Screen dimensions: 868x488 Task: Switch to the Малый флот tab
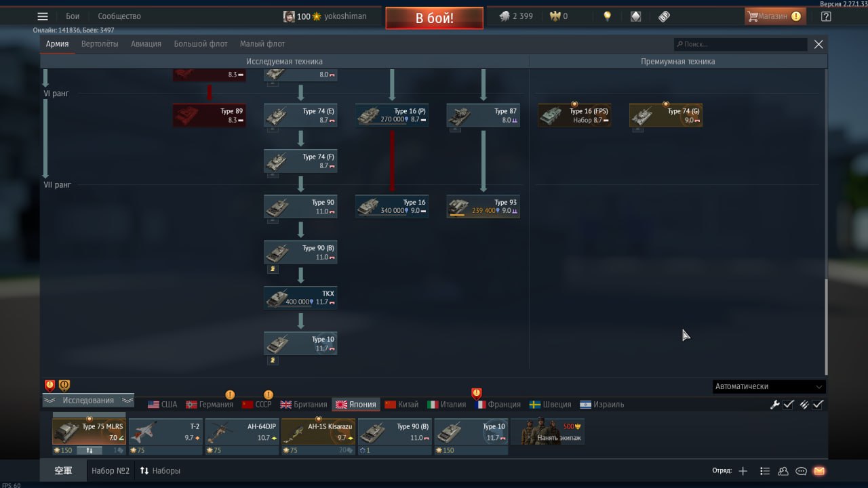[262, 44]
